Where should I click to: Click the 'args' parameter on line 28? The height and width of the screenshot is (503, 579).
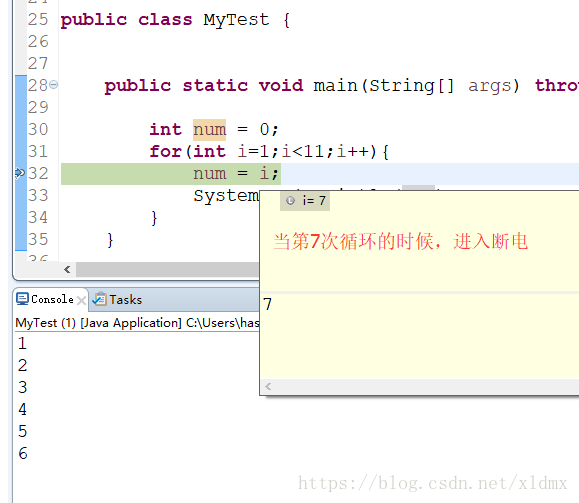coord(490,86)
